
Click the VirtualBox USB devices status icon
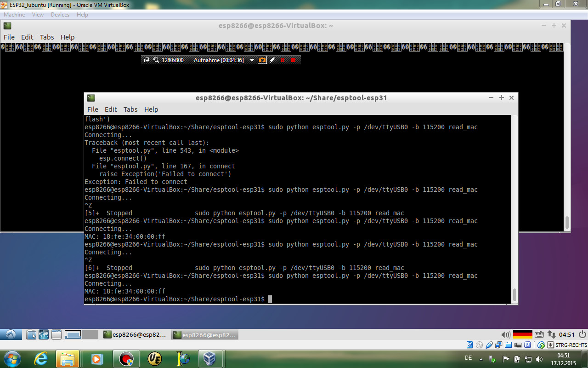pyautogui.click(x=489, y=345)
